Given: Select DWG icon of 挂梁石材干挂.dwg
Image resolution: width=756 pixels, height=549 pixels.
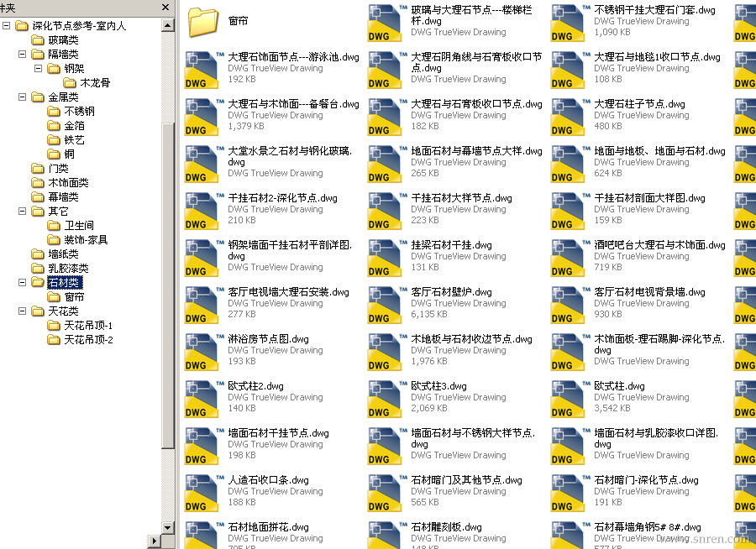Looking at the screenshot, I should (383, 258).
